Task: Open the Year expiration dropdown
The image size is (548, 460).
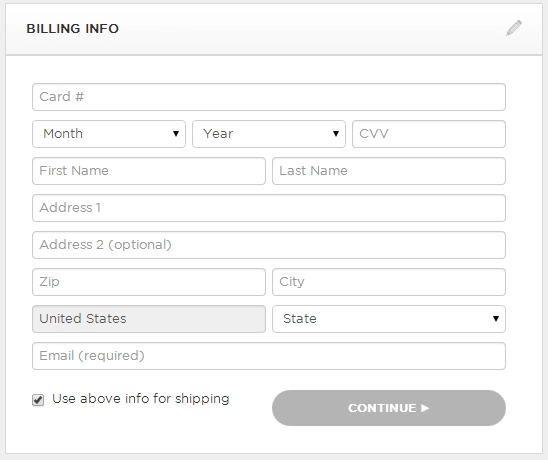Action: [x=269, y=134]
